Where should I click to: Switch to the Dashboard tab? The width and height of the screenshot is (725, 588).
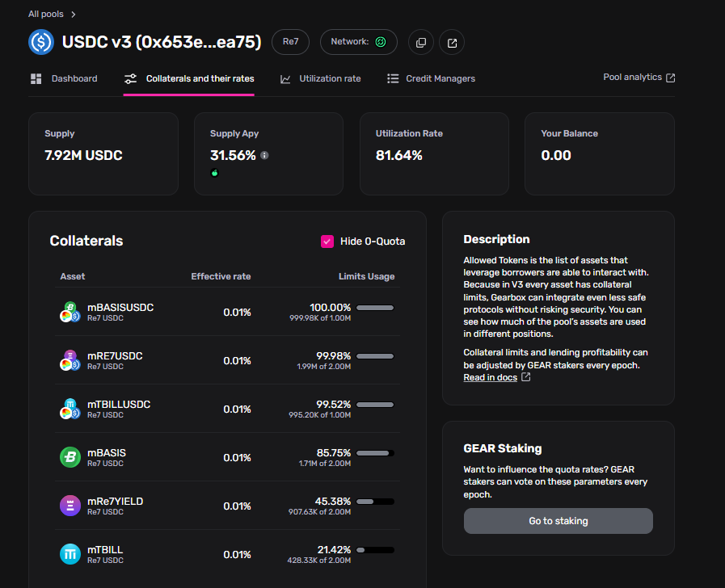[x=65, y=78]
